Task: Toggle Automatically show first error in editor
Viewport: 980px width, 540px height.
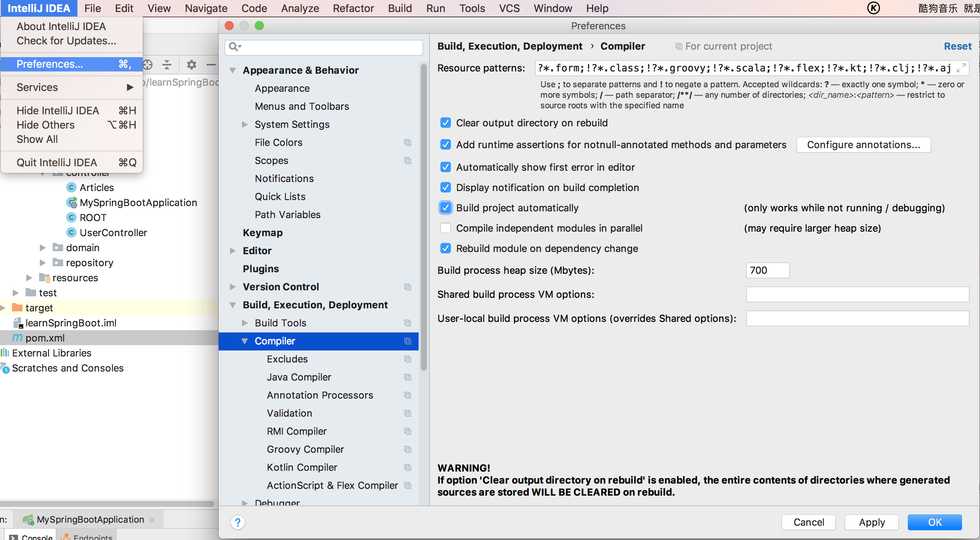Action: (446, 167)
